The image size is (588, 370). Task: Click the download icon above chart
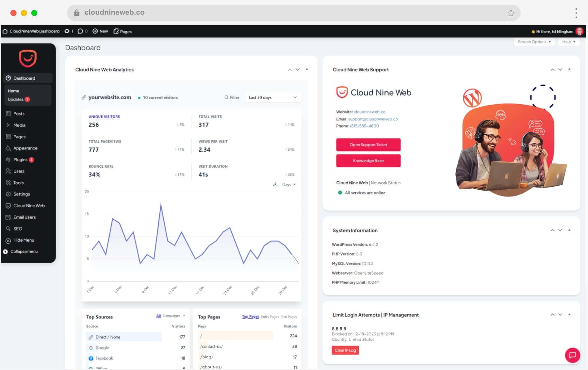click(275, 184)
